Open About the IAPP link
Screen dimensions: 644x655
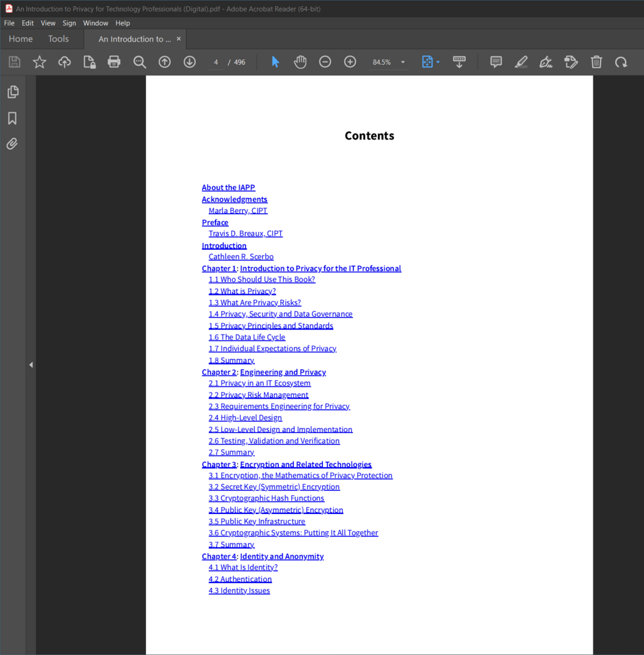pyautogui.click(x=229, y=188)
